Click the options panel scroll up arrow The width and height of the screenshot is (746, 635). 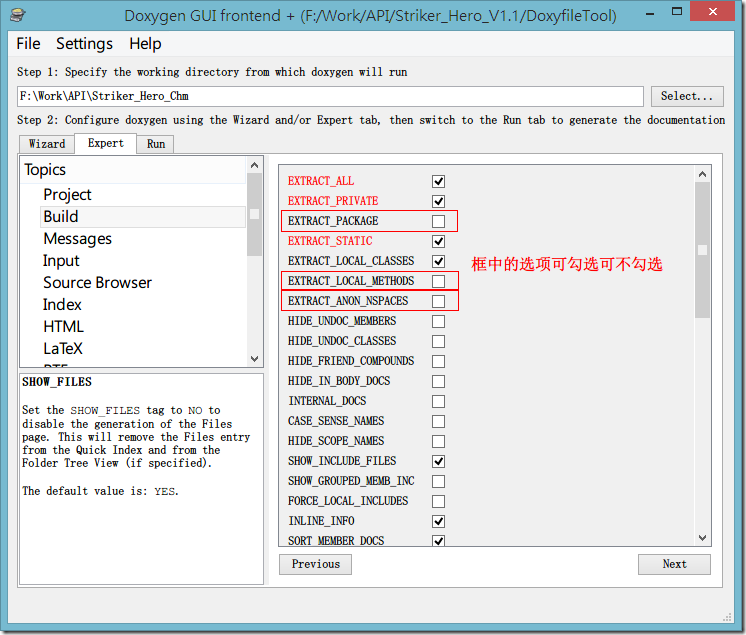tap(702, 174)
